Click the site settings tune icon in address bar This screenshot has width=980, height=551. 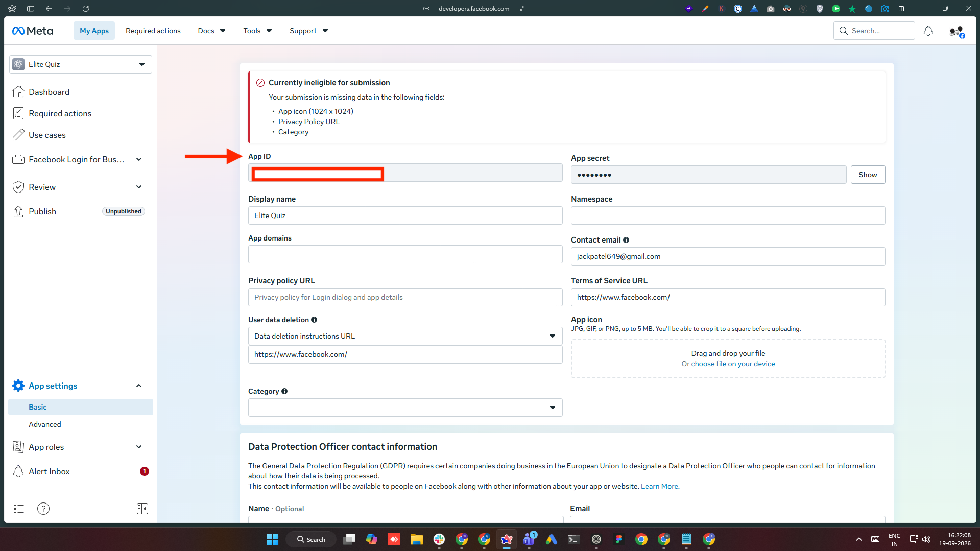(522, 9)
